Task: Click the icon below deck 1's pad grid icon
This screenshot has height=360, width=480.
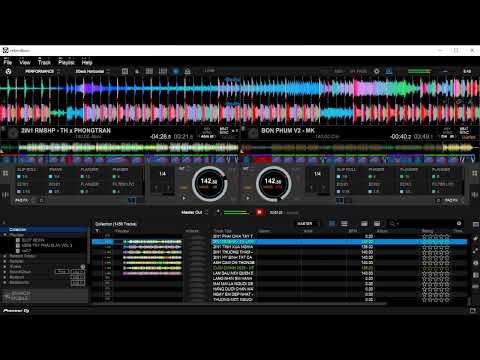Action: [x=5, y=194]
